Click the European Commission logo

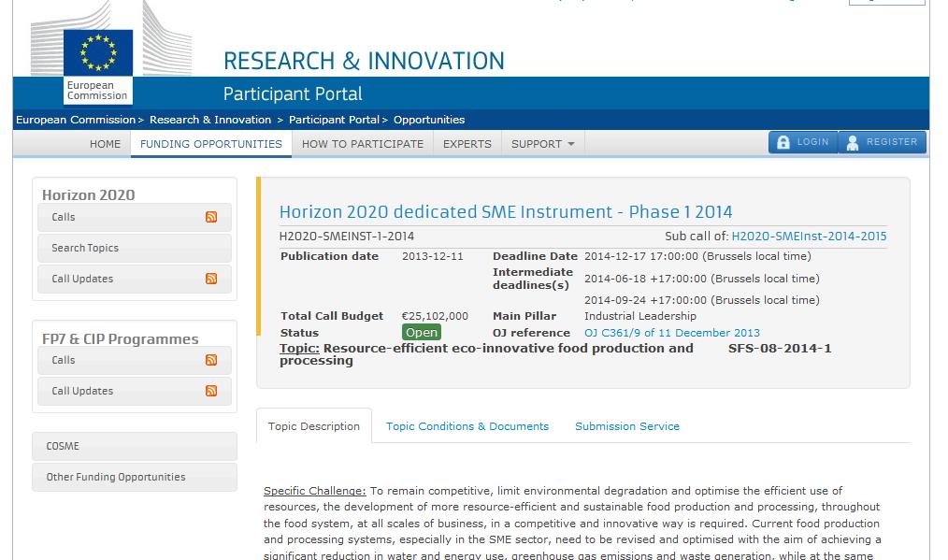click(x=98, y=66)
